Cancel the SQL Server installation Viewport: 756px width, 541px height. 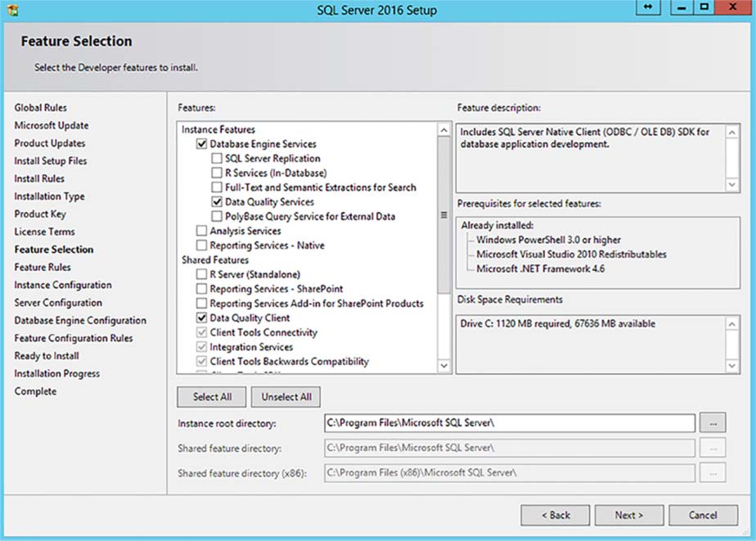702,515
